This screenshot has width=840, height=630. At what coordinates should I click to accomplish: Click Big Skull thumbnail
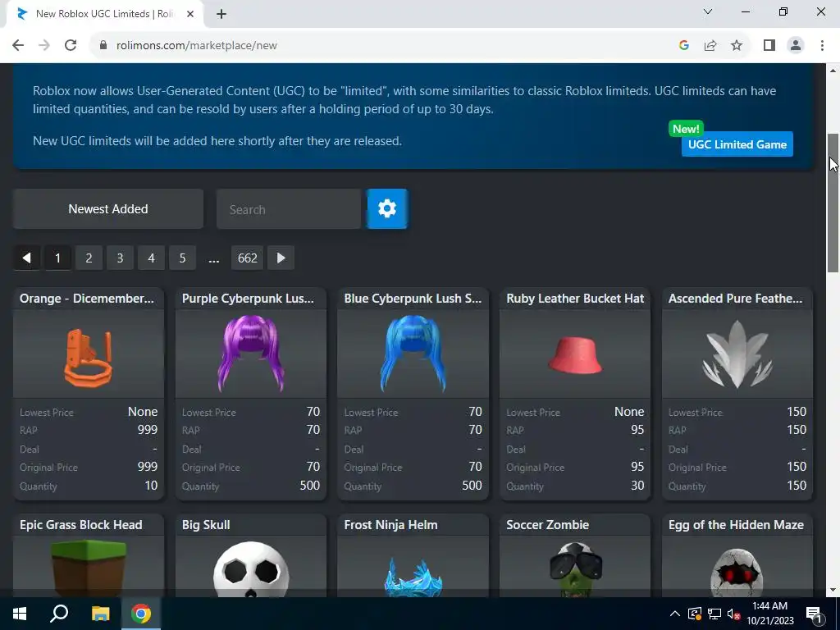(251, 569)
